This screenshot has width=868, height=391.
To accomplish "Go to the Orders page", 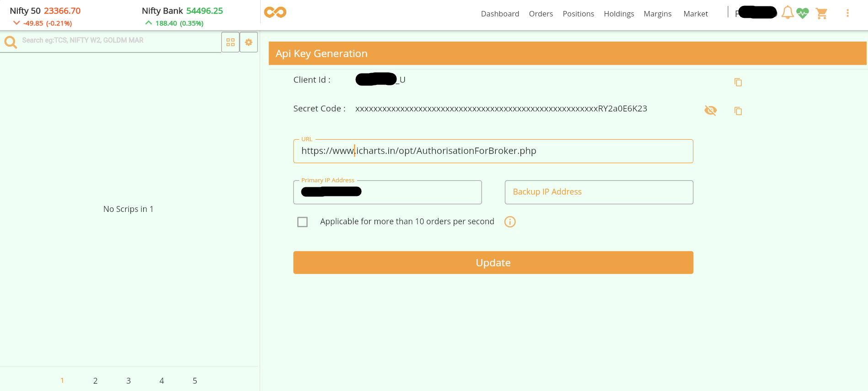I will (541, 14).
